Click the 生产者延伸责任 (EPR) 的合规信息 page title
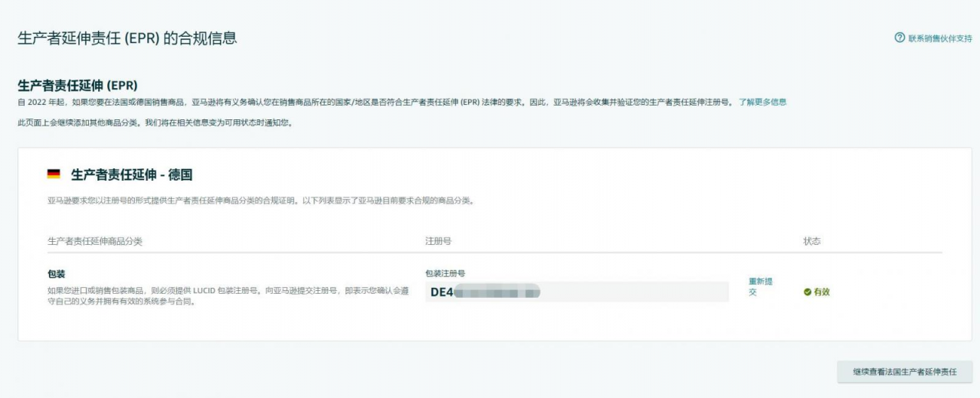This screenshot has width=980, height=398. coord(127,38)
